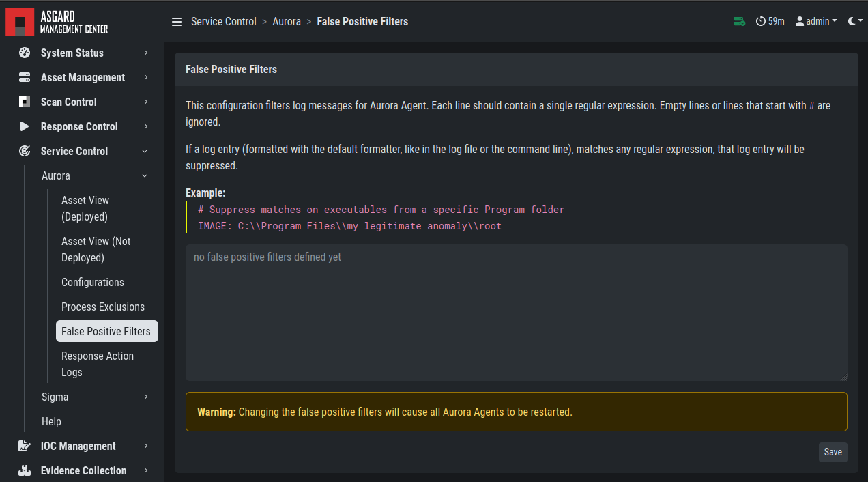
Task: Click the Scan Control icon
Action: (25, 102)
